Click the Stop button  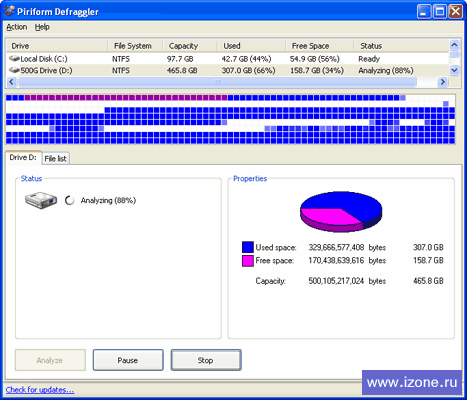tap(206, 360)
